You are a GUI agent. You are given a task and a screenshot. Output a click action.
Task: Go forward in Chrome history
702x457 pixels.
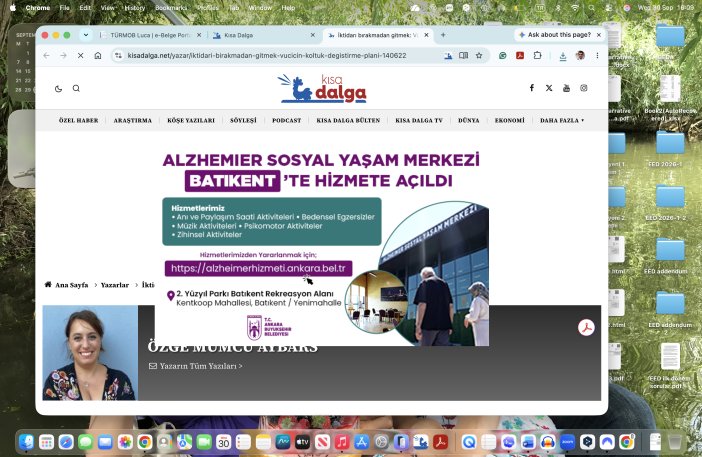click(x=64, y=56)
